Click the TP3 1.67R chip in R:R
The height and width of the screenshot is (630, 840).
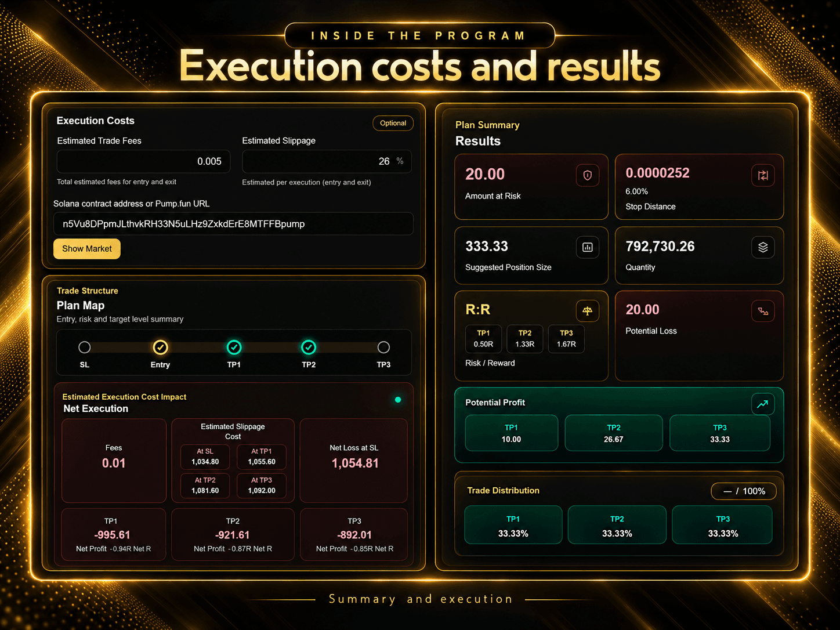tap(566, 339)
